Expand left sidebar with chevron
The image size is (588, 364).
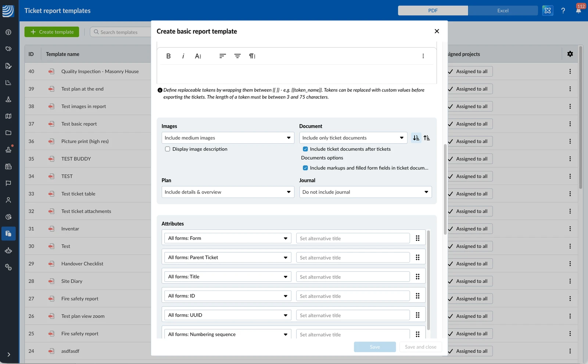click(x=8, y=354)
